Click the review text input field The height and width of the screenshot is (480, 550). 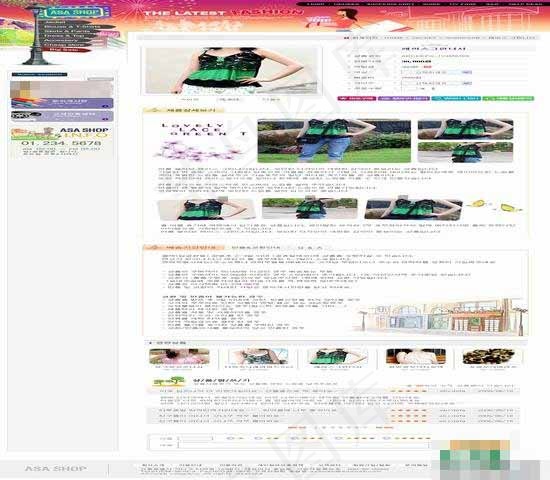point(303,445)
